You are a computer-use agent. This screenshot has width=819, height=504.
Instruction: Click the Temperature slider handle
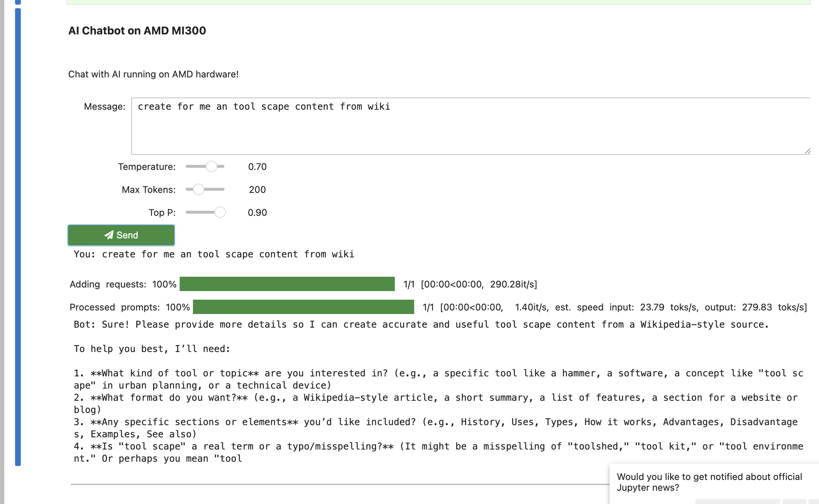click(x=212, y=166)
